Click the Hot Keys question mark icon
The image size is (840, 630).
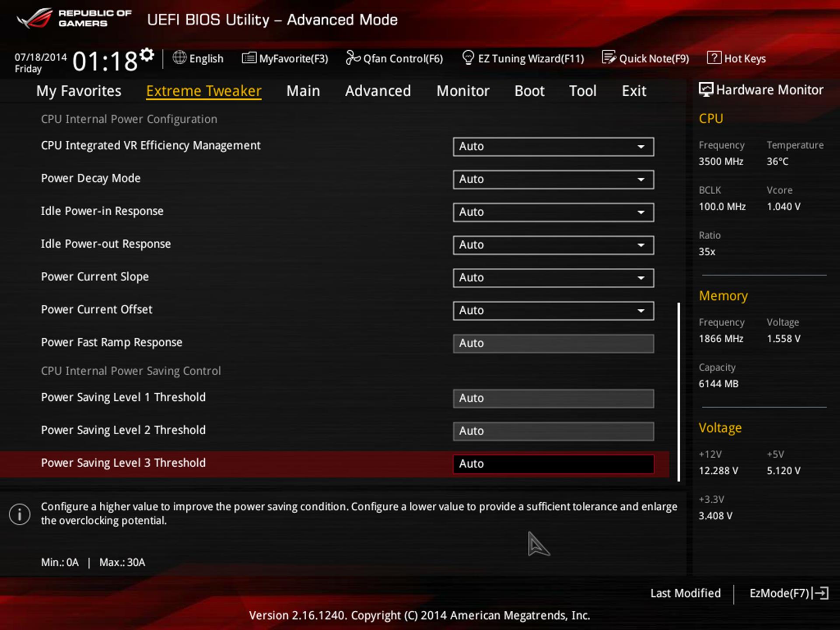coord(714,58)
